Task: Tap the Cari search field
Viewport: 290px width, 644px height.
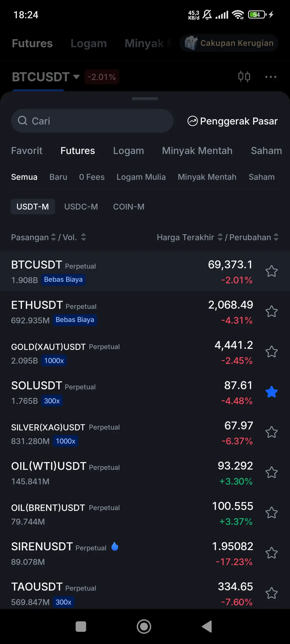Action: (97, 121)
